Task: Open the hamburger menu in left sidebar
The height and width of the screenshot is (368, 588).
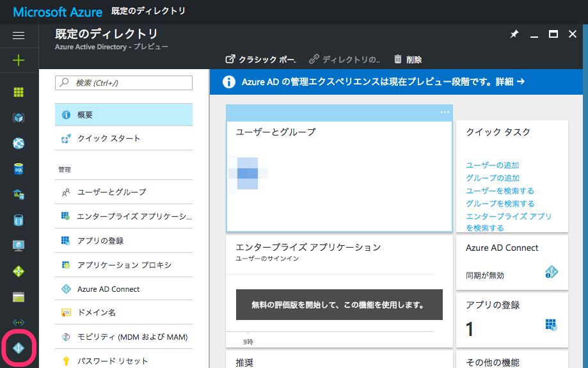Action: [19, 36]
